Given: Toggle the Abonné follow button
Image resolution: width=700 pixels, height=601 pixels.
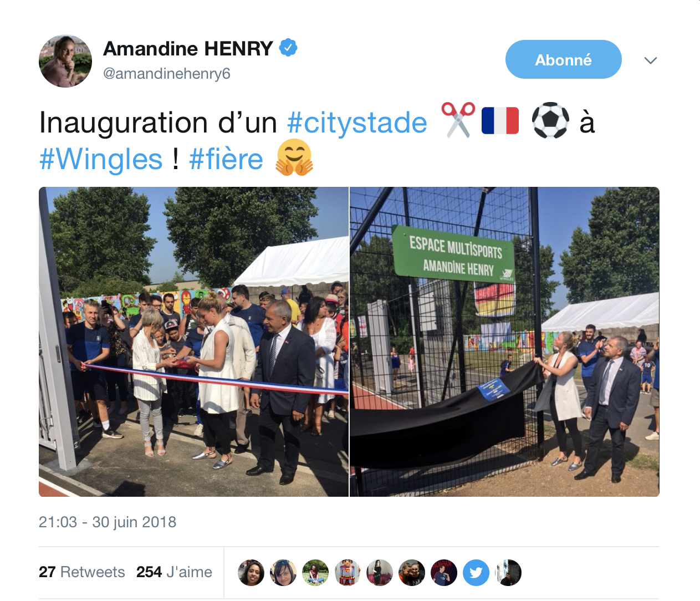Looking at the screenshot, I should [563, 59].
